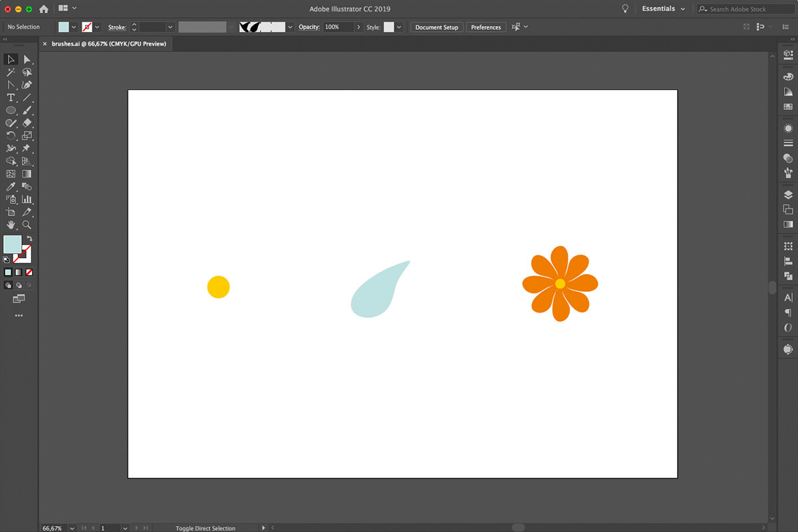Choose the Hand tool
Viewport: 798px width, 532px height.
pos(11,225)
